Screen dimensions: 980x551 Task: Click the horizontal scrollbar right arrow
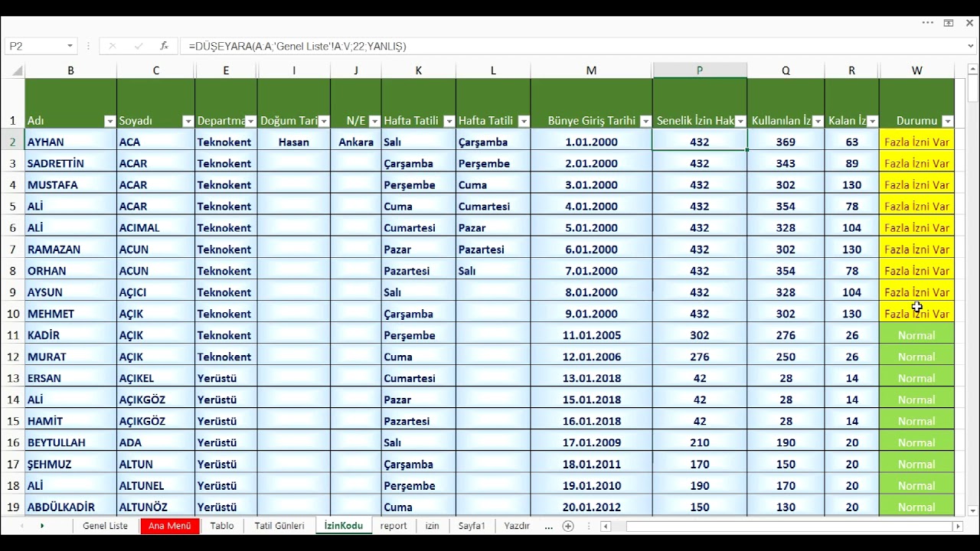[x=957, y=526]
